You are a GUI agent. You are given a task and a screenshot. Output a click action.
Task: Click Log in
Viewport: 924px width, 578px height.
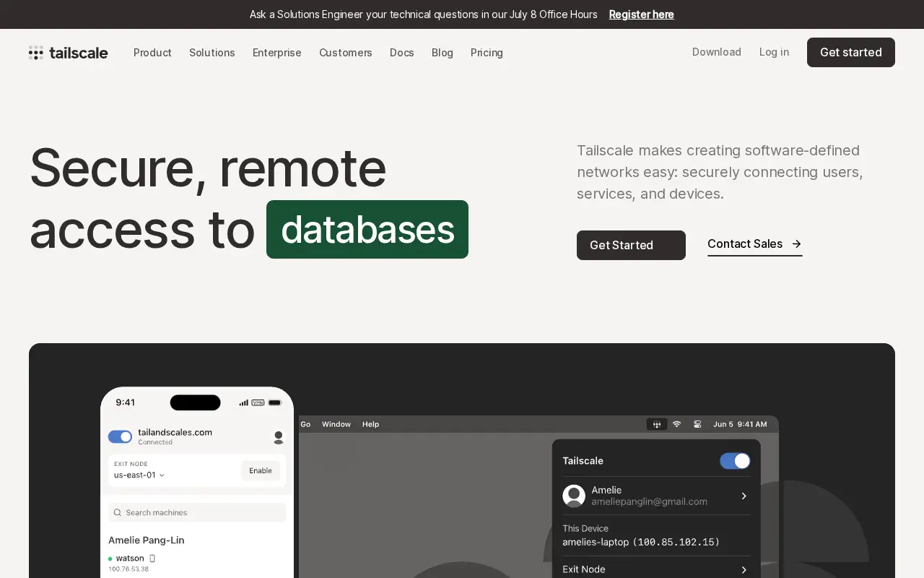pyautogui.click(x=774, y=52)
